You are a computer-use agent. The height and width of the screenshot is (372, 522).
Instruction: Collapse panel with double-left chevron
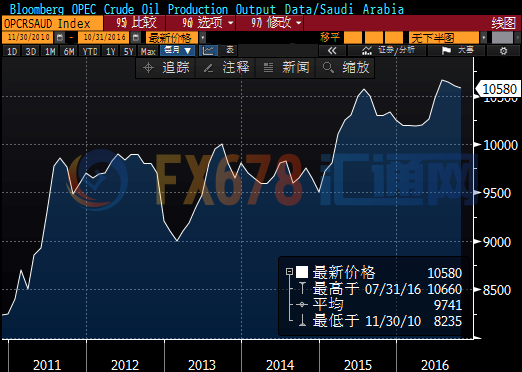coord(332,51)
